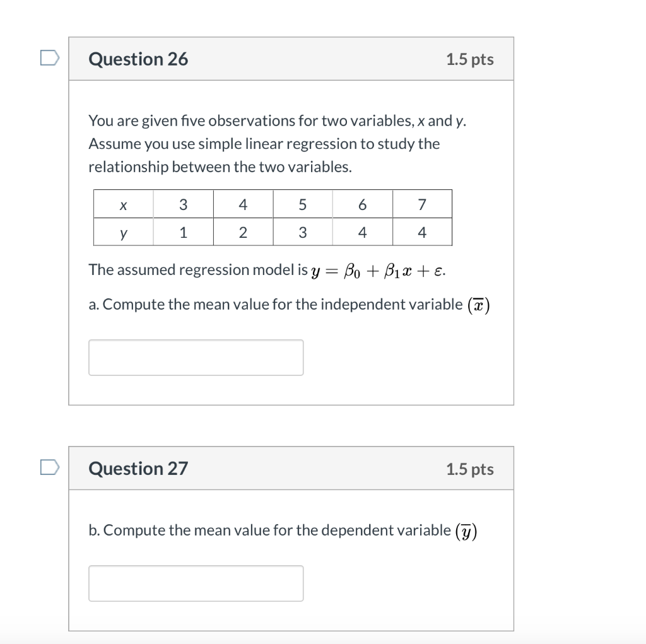Click the table cell with y value 1

pyautogui.click(x=183, y=232)
